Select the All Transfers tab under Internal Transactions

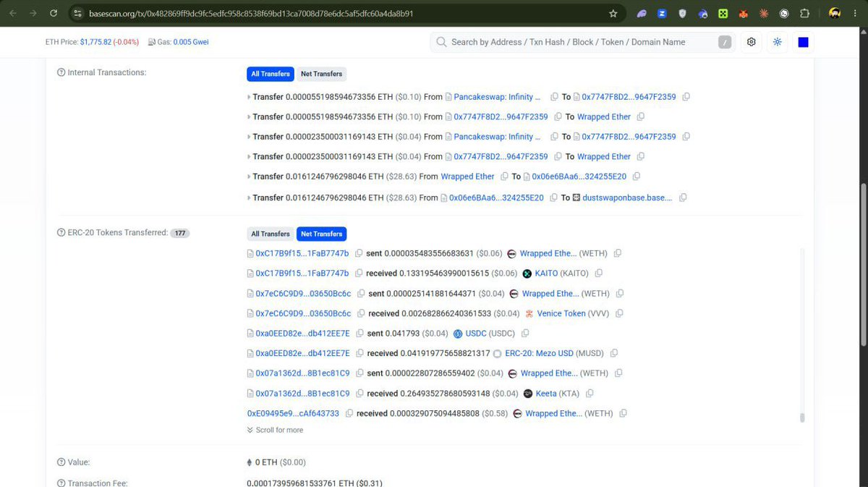271,74
